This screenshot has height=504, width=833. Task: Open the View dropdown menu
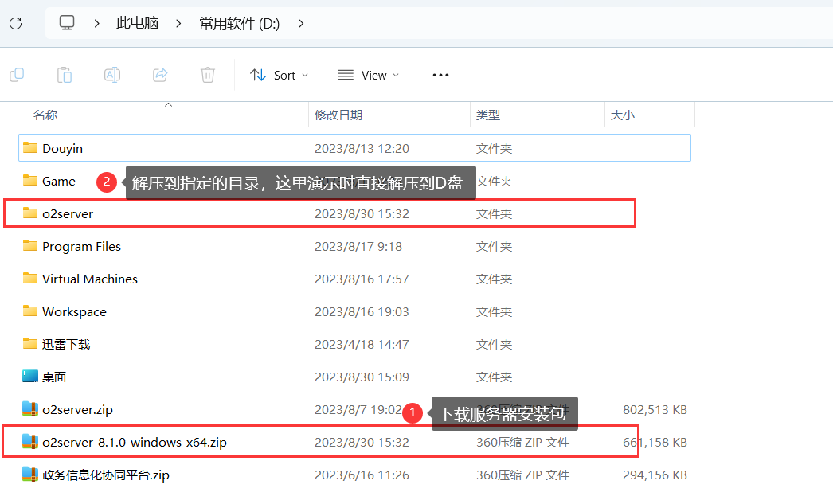(368, 76)
